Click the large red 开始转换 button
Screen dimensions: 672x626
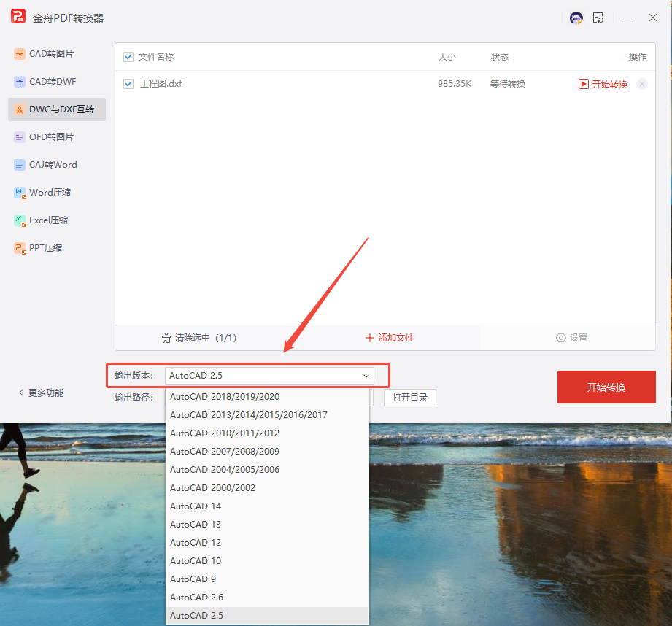point(606,387)
